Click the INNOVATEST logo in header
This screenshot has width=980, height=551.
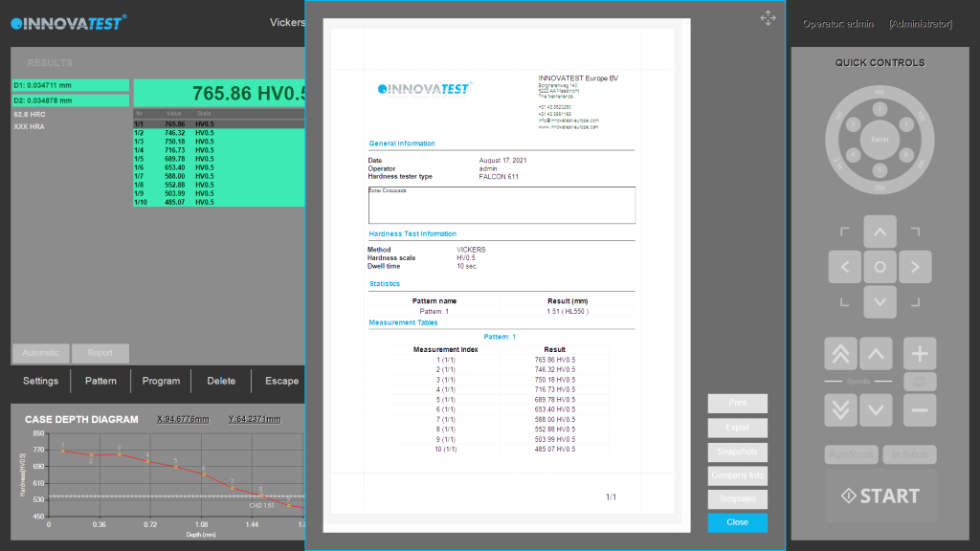click(68, 23)
